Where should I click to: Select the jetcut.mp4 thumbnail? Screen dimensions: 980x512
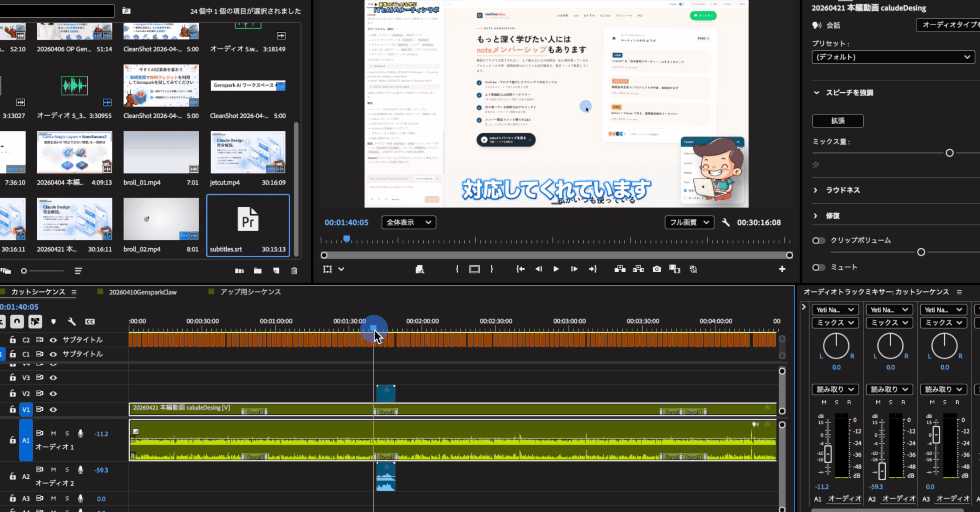[248, 152]
